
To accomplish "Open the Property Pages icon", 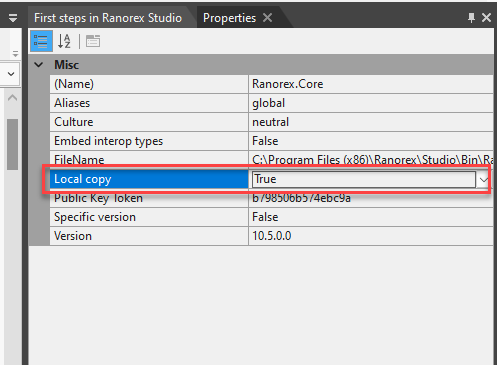I will point(93,41).
